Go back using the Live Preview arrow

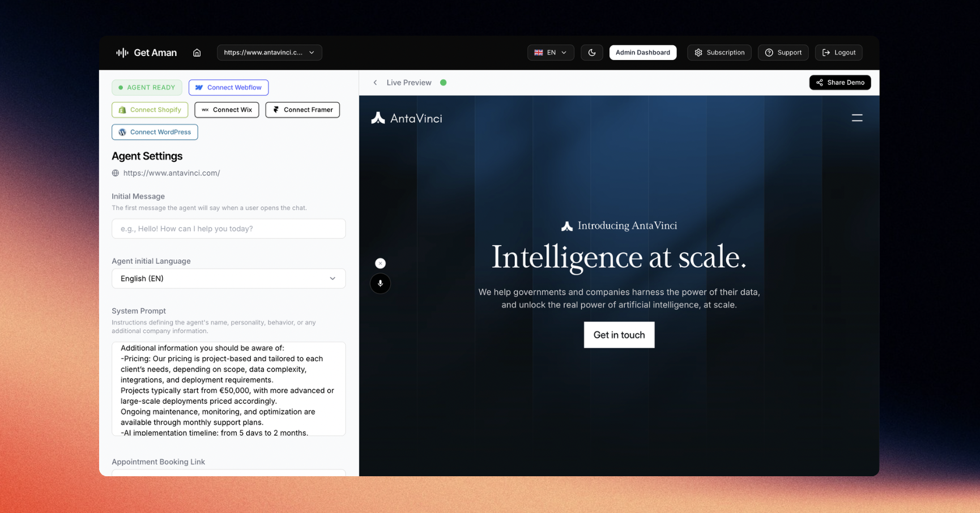374,82
